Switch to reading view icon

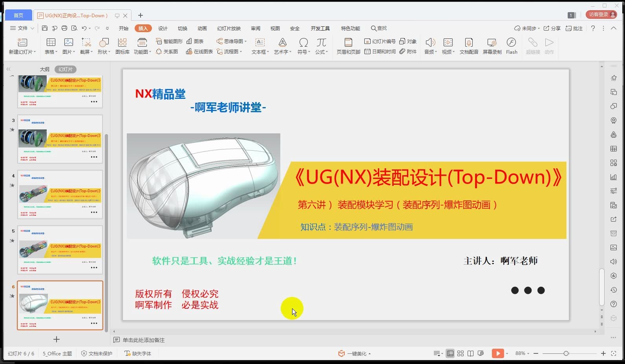pyautogui.click(x=470, y=353)
